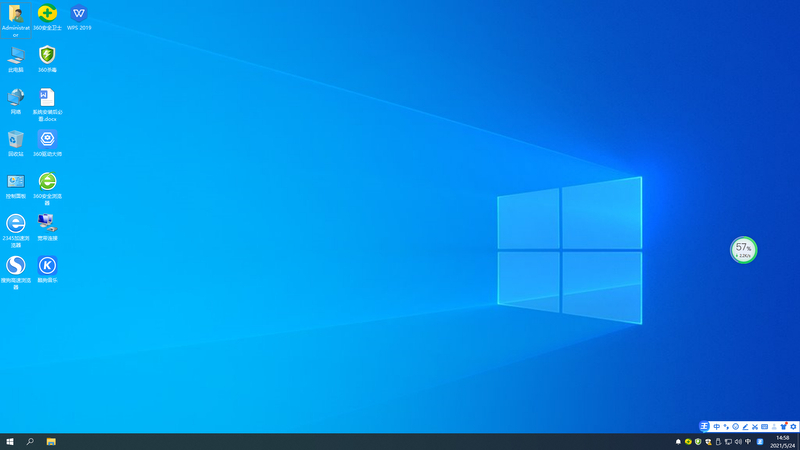Open network status tray icon
Viewport: 800px width, 450px height.
pos(728,442)
